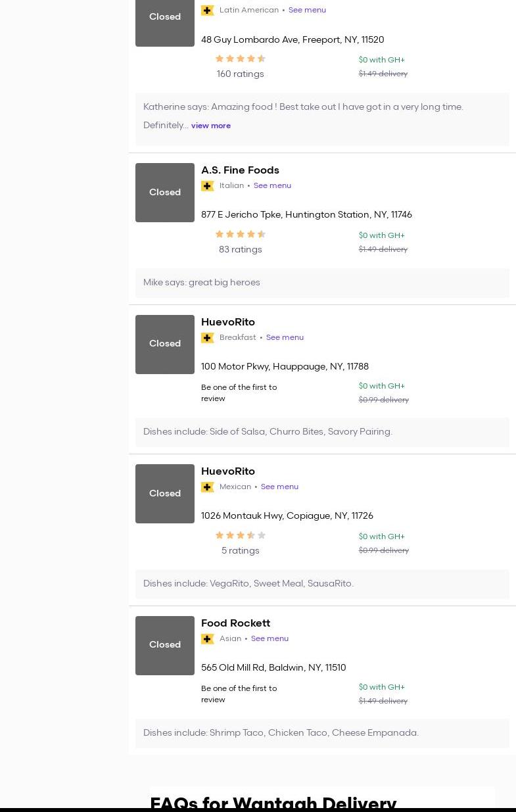The image size is (516, 812).
Task: Click the 83 ratings count
Action: (x=240, y=250)
